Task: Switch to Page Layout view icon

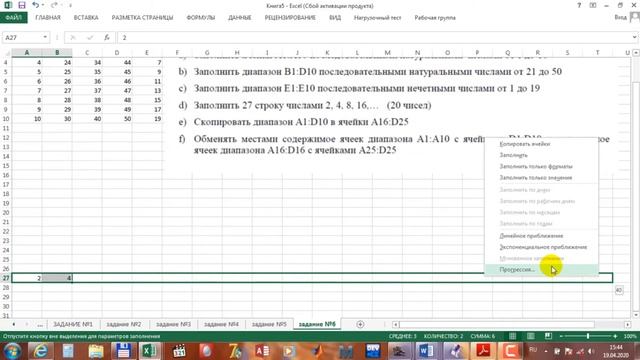Action: (530, 336)
